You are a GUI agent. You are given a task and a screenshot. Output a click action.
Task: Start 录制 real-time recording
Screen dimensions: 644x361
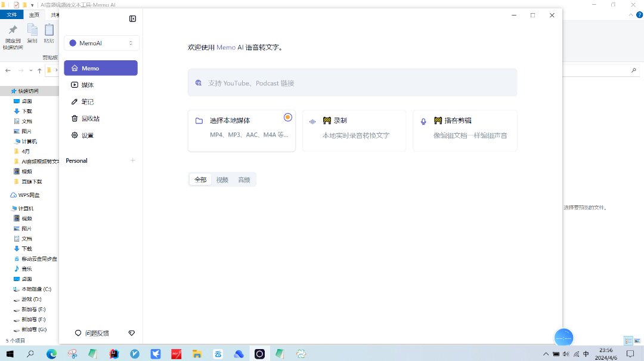tap(354, 130)
